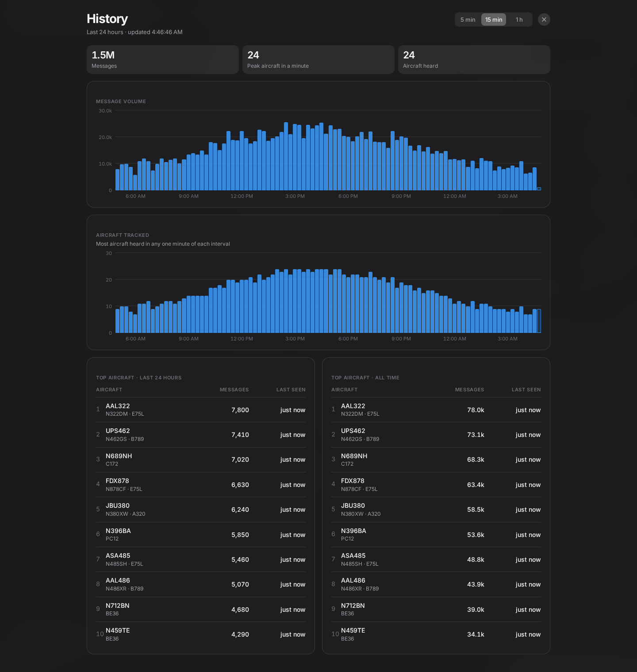
Task: Open AAL322 row in last 24 hours table
Action: 201,410
